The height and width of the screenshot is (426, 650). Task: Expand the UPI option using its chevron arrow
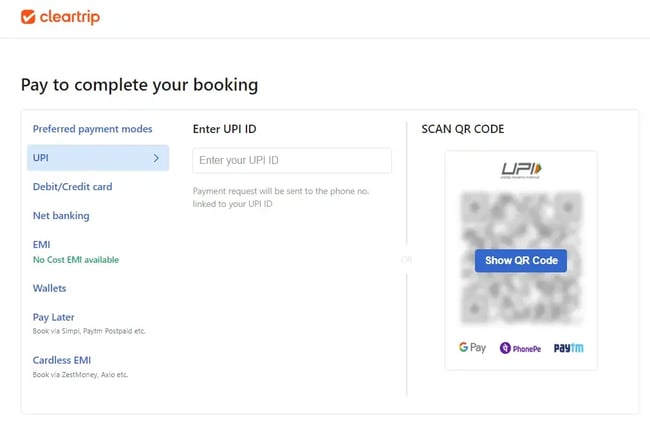click(156, 158)
